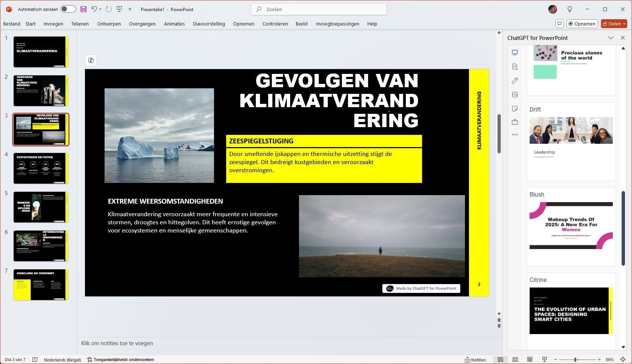Expand the undo history dropdown arrow
Image resolution: width=632 pixels, height=364 pixels.
[100, 9]
